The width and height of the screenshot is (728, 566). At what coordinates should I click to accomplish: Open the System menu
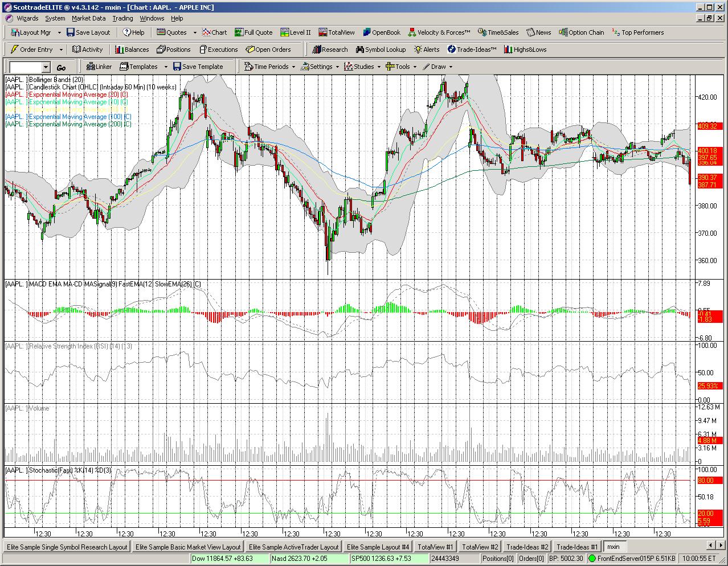click(55, 18)
